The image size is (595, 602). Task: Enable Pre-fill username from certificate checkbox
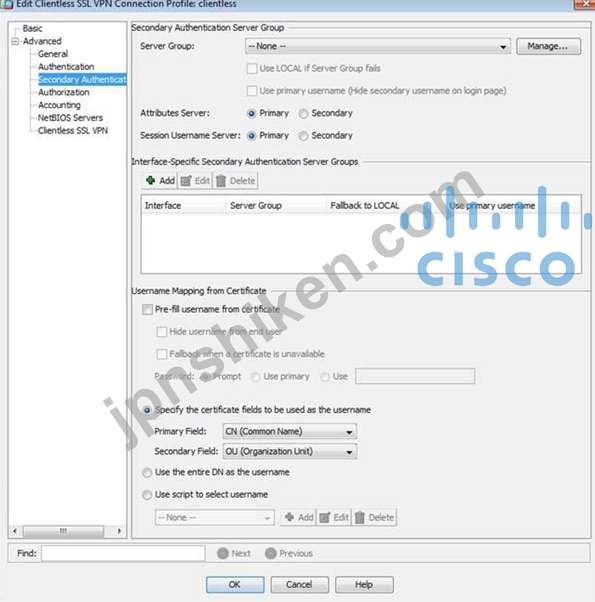pos(147,309)
